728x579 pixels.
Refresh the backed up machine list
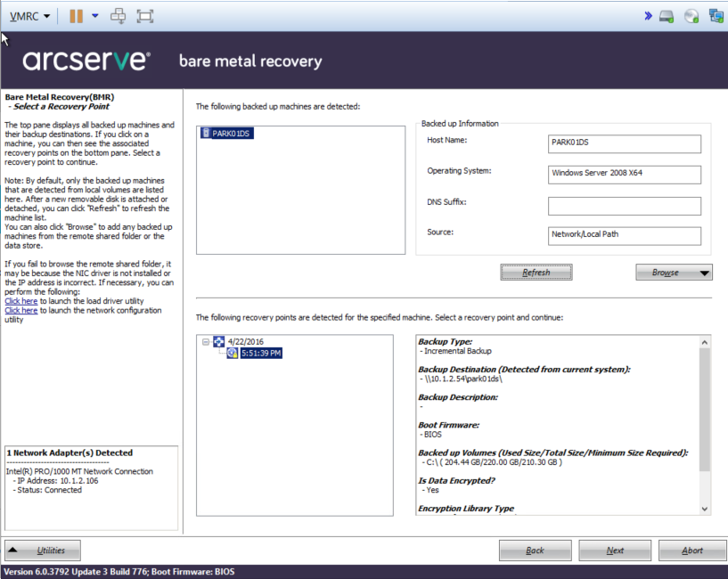[536, 272]
